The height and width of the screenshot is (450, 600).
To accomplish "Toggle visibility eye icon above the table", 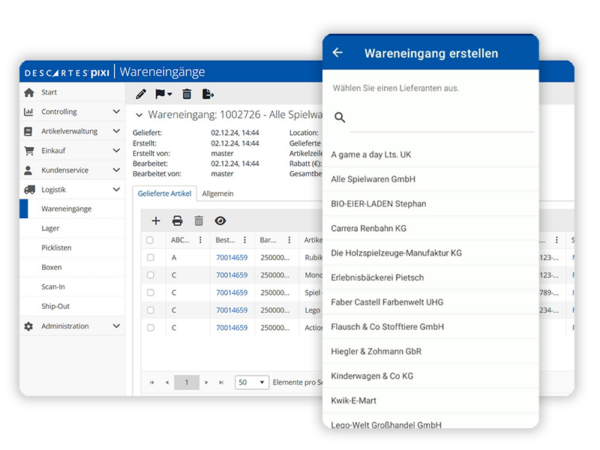I will click(220, 221).
